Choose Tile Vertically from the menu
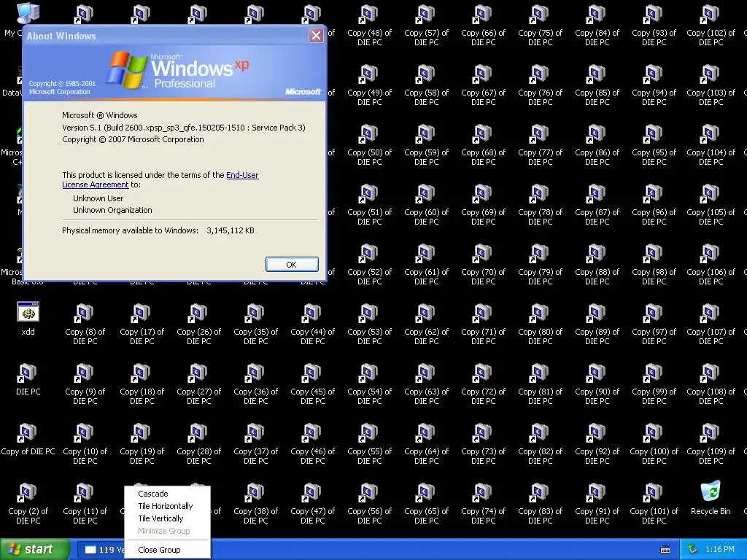Viewport: 747px width, 560px height. click(x=160, y=518)
